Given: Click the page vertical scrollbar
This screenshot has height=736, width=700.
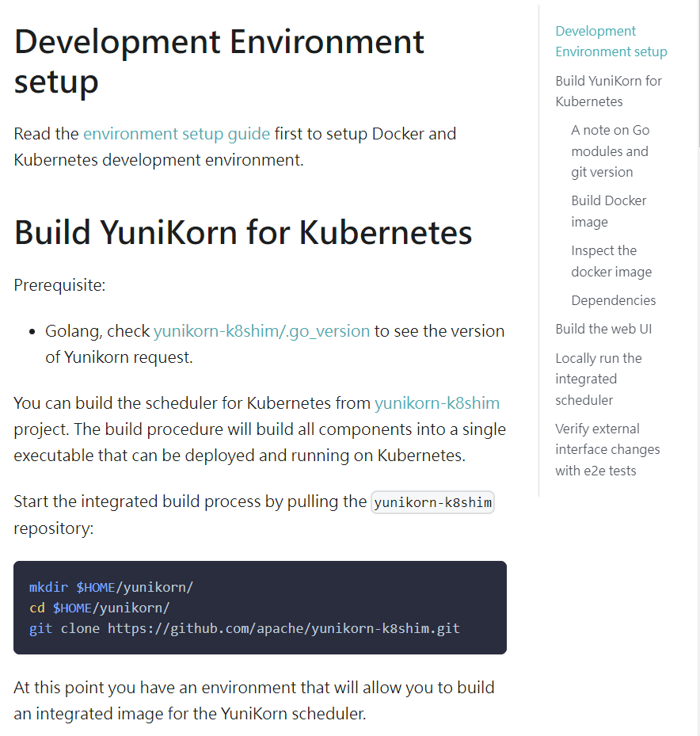Looking at the screenshot, I should [699, 75].
